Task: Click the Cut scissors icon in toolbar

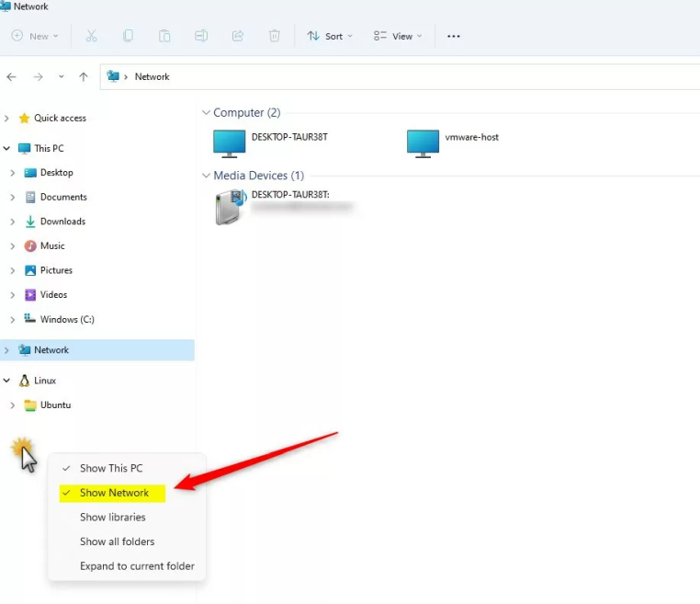Action: (x=91, y=36)
